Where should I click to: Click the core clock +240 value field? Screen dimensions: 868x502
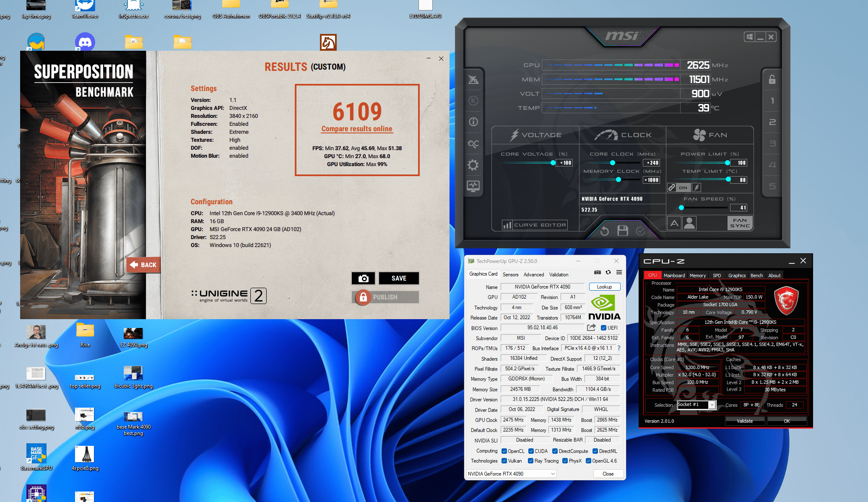652,163
